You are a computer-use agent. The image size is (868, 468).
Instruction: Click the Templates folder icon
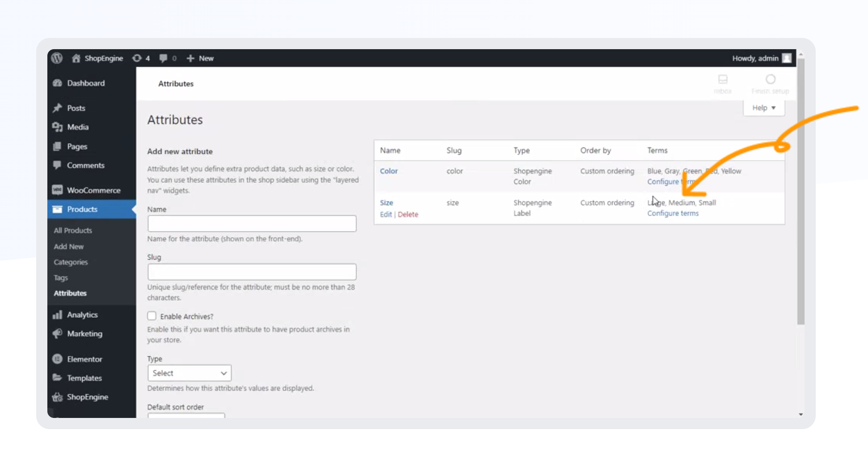click(x=57, y=378)
